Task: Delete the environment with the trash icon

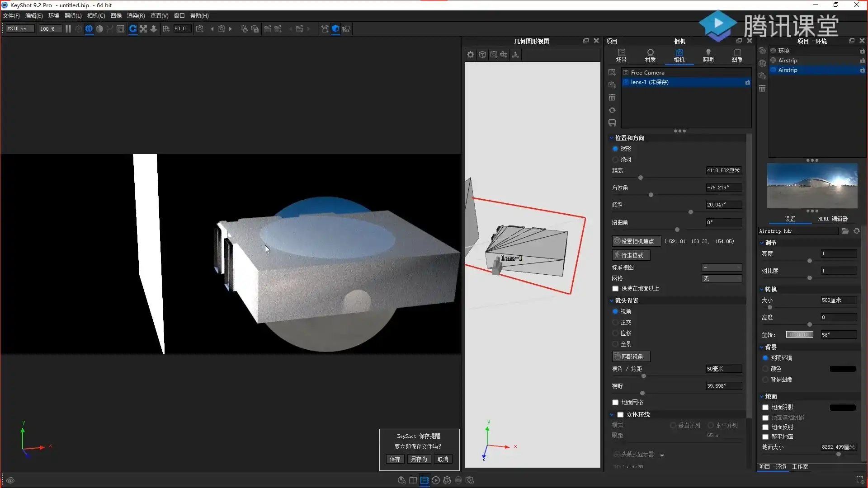Action: (762, 89)
